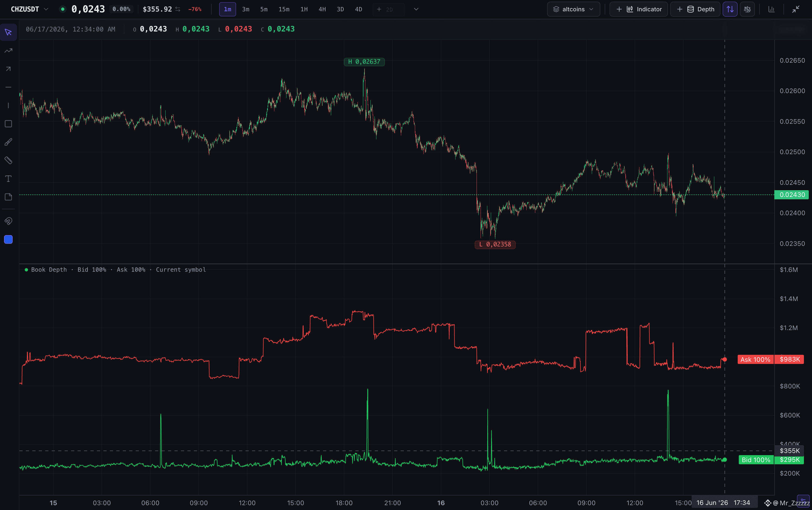Select the sticky note tool
Image resolution: width=812 pixels, height=510 pixels.
(x=8, y=197)
